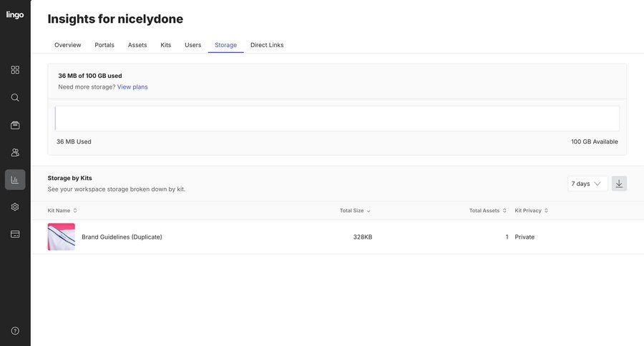Viewport: 644px width, 346px height.
Task: Sort by Kit Name column
Action: tap(62, 211)
